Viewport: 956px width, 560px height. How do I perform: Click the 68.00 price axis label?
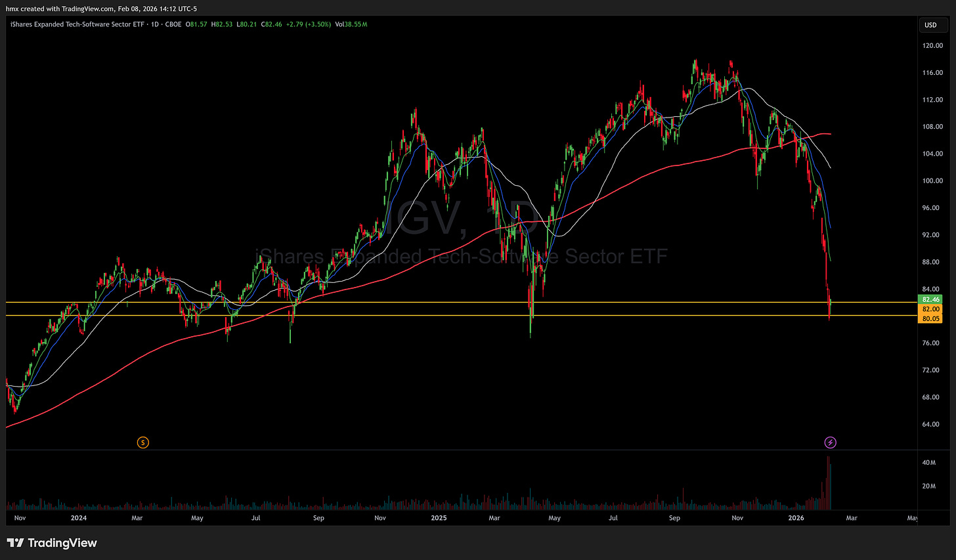click(x=931, y=397)
